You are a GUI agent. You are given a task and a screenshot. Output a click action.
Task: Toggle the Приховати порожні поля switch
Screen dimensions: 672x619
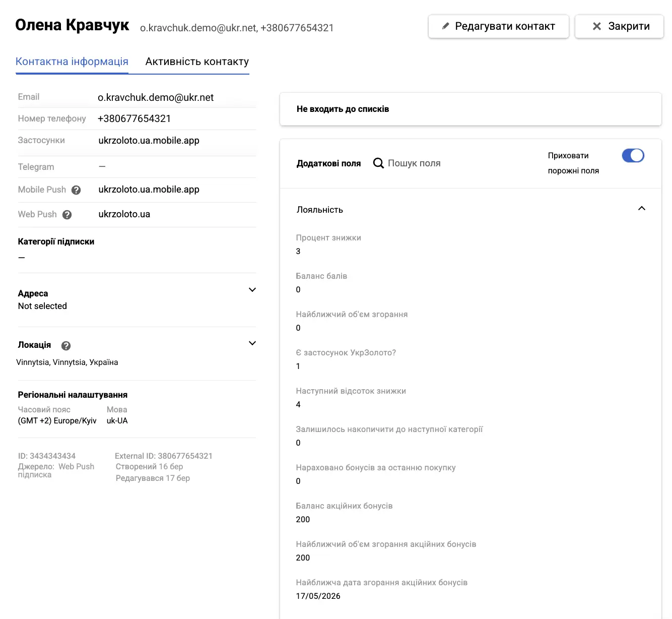tap(633, 155)
